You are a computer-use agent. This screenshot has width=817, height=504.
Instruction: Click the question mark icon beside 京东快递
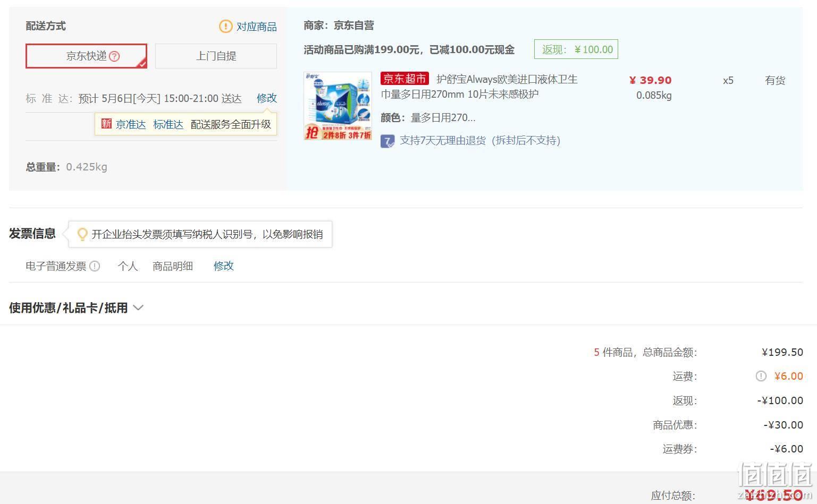point(114,56)
